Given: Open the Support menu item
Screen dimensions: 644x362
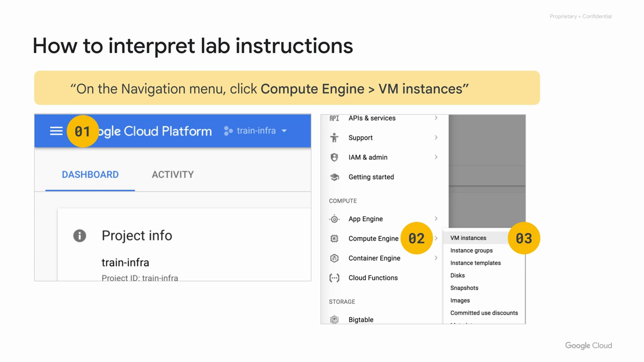Looking at the screenshot, I should click(x=360, y=138).
